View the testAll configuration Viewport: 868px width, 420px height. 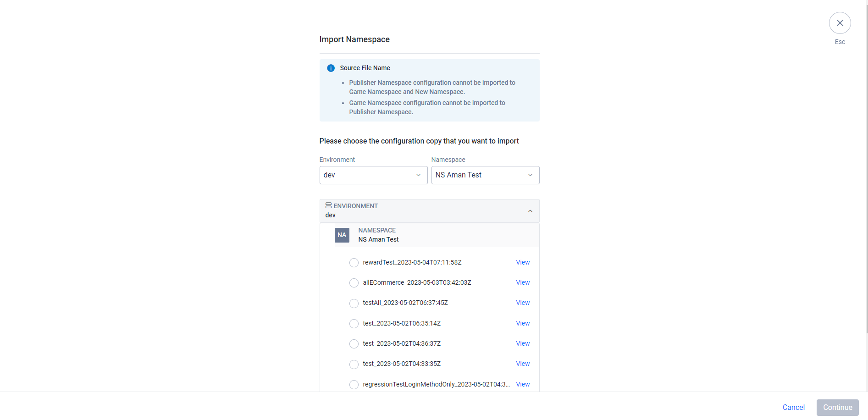pyautogui.click(x=523, y=303)
